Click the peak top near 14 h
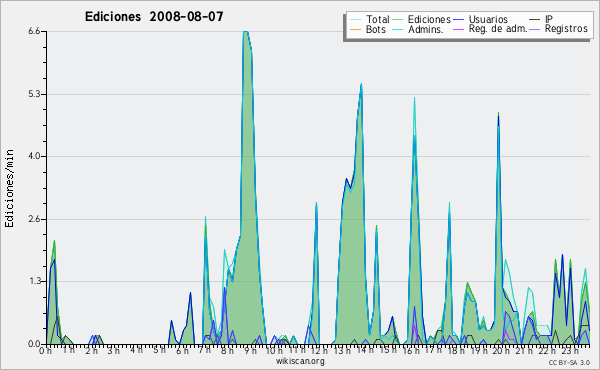 tap(361, 84)
